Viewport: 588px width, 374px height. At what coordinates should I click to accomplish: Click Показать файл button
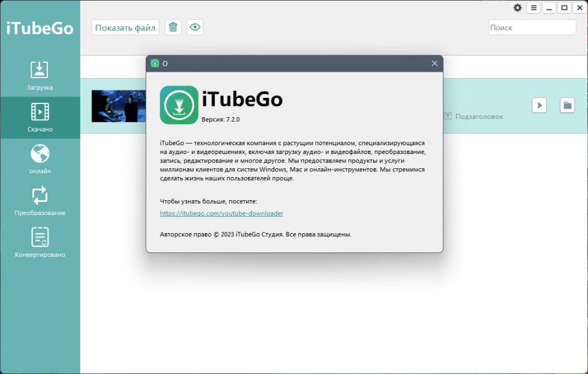click(125, 27)
